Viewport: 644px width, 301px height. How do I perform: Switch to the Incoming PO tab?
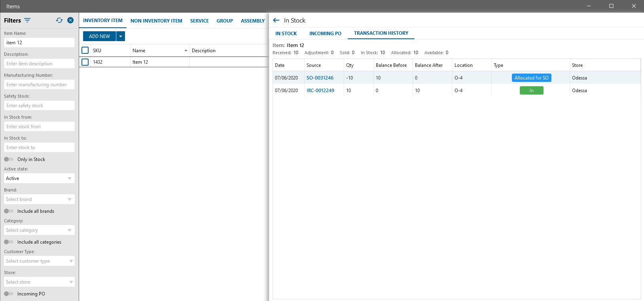325,34
